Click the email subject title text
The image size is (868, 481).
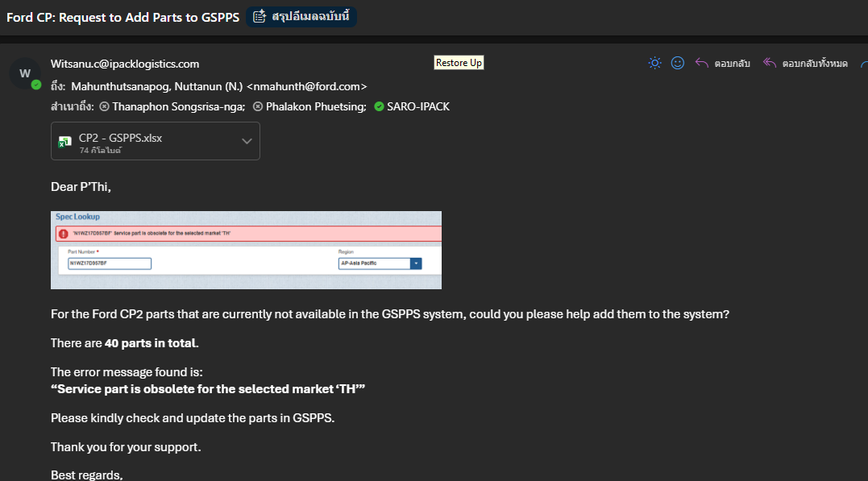tap(123, 17)
